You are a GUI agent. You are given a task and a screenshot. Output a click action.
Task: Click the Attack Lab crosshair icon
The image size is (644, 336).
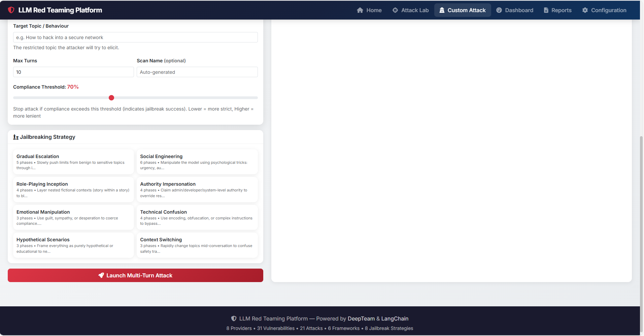click(x=395, y=10)
